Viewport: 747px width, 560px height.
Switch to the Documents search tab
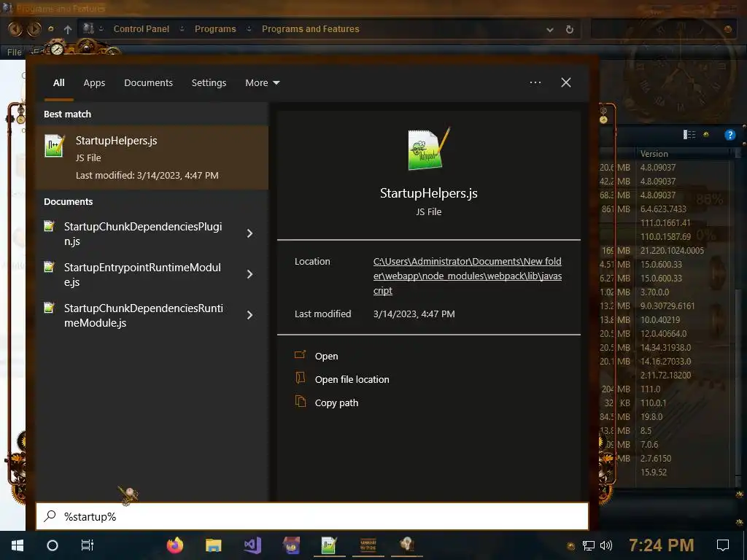(149, 83)
